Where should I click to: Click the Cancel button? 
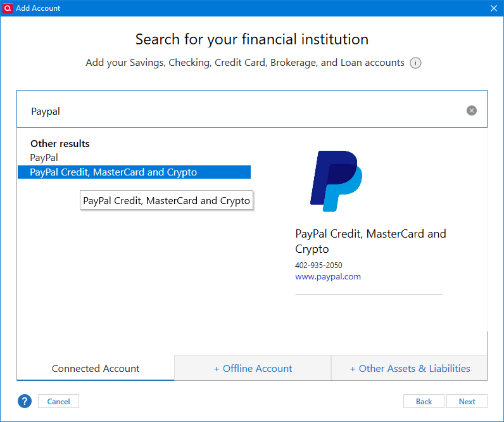pyautogui.click(x=58, y=402)
